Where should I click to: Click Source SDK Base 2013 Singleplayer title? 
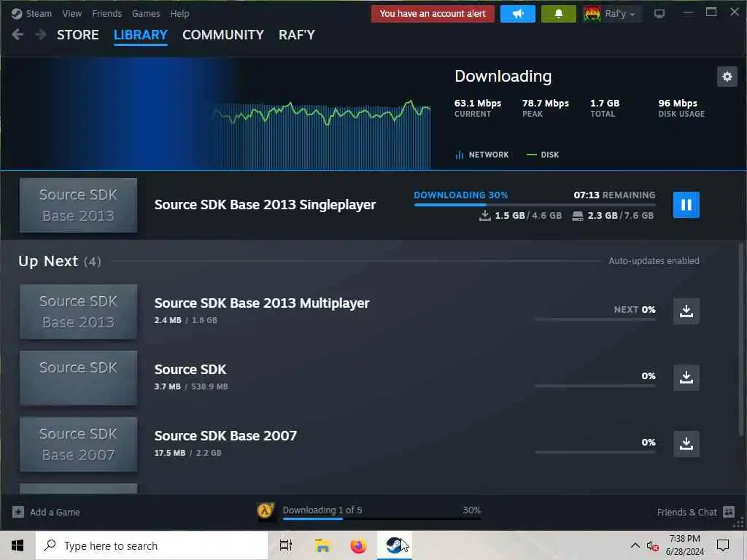[265, 205]
